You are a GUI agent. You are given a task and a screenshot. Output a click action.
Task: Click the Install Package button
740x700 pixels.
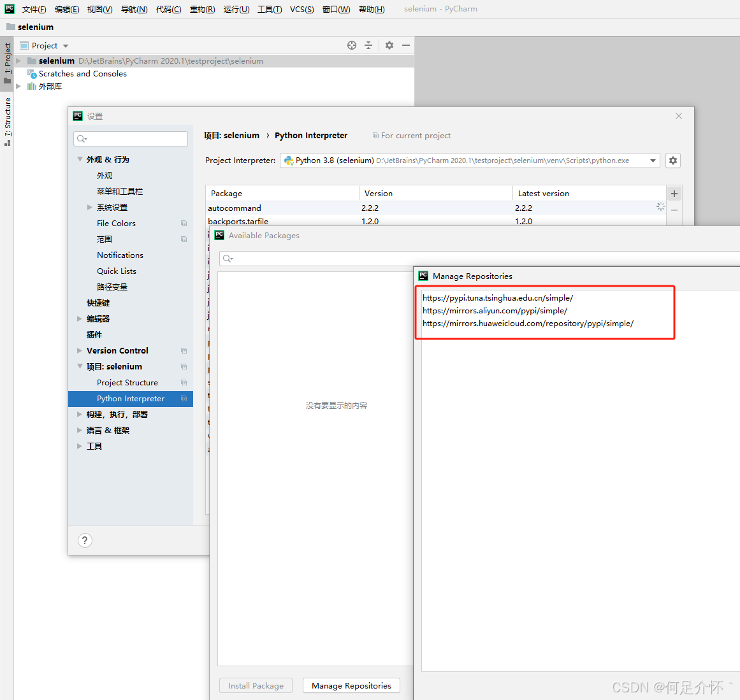[256, 685]
